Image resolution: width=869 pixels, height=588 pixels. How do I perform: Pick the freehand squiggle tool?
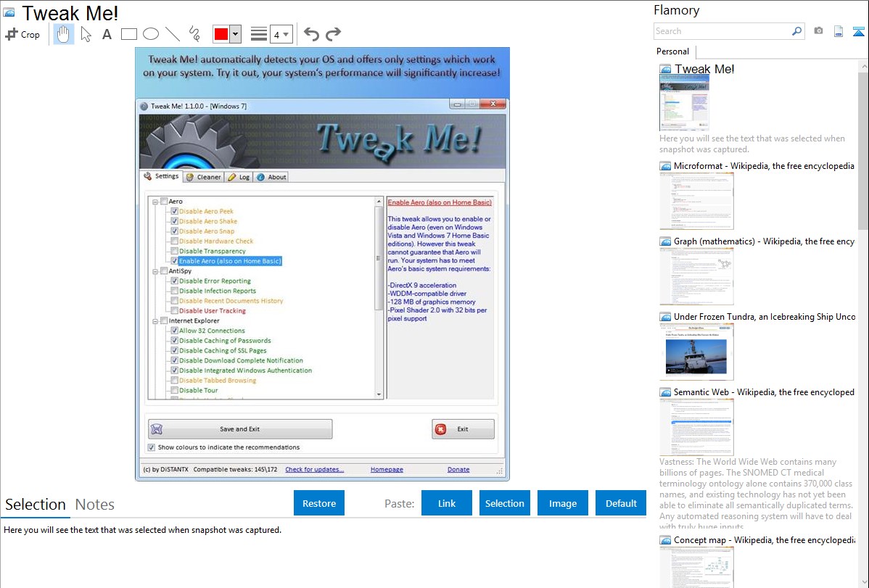(194, 34)
